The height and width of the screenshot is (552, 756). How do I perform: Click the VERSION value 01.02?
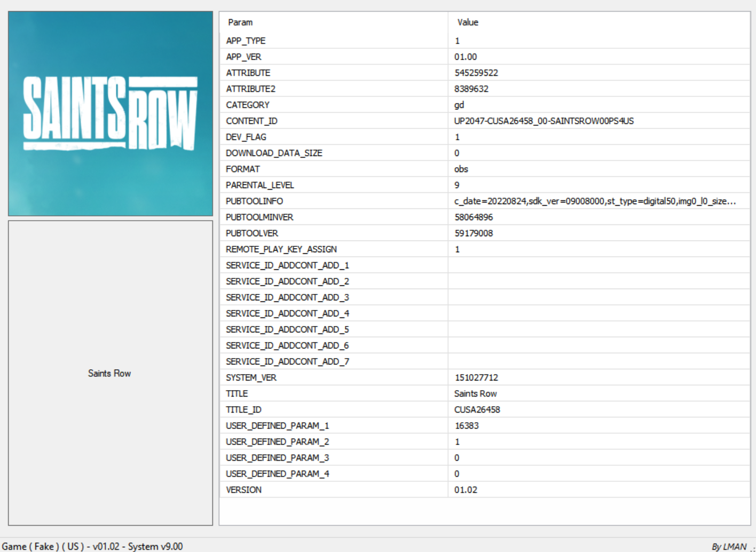466,489
